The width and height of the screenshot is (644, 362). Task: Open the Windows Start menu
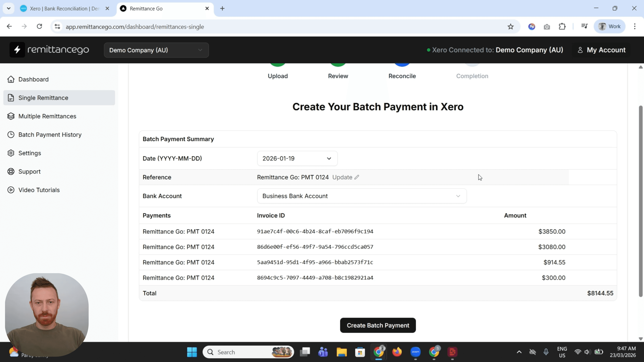(192, 352)
